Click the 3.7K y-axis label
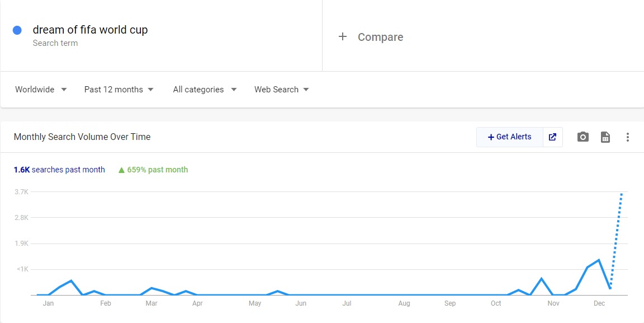The height and width of the screenshot is (323, 644). pos(22,192)
